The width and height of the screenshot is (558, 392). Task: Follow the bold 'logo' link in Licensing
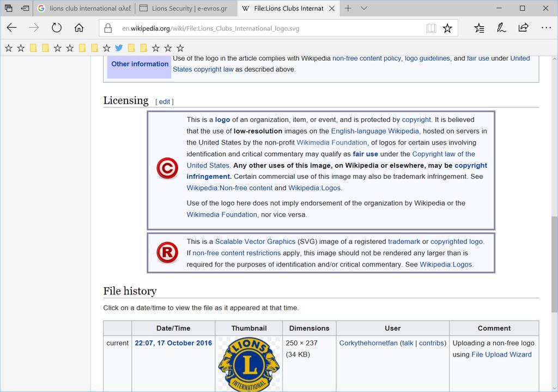222,119
